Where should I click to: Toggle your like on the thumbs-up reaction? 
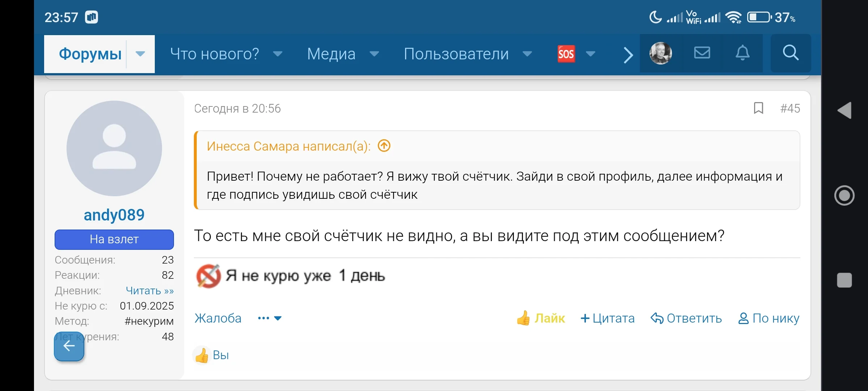click(x=203, y=355)
